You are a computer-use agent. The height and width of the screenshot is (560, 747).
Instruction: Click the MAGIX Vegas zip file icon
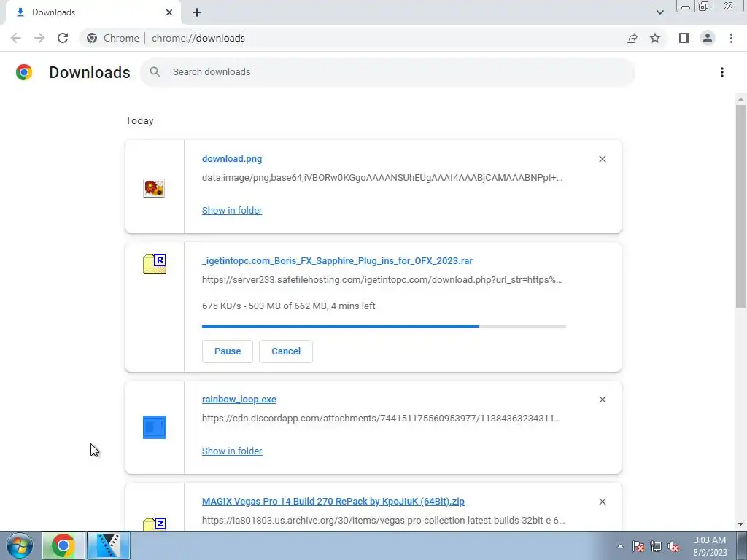(155, 524)
